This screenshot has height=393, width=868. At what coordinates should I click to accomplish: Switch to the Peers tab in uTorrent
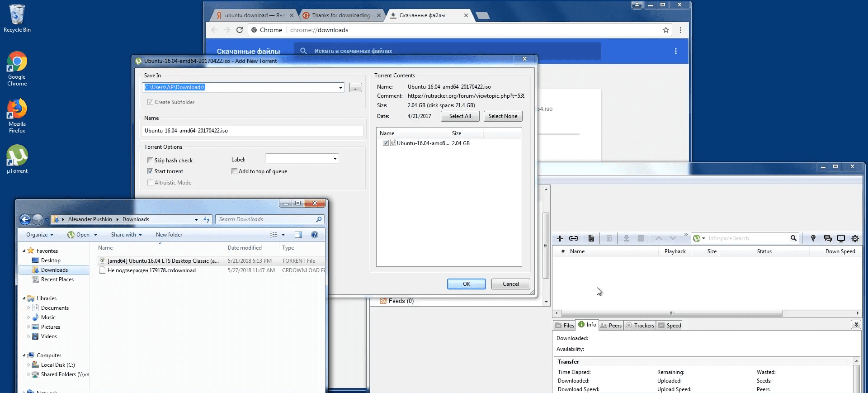coord(611,326)
